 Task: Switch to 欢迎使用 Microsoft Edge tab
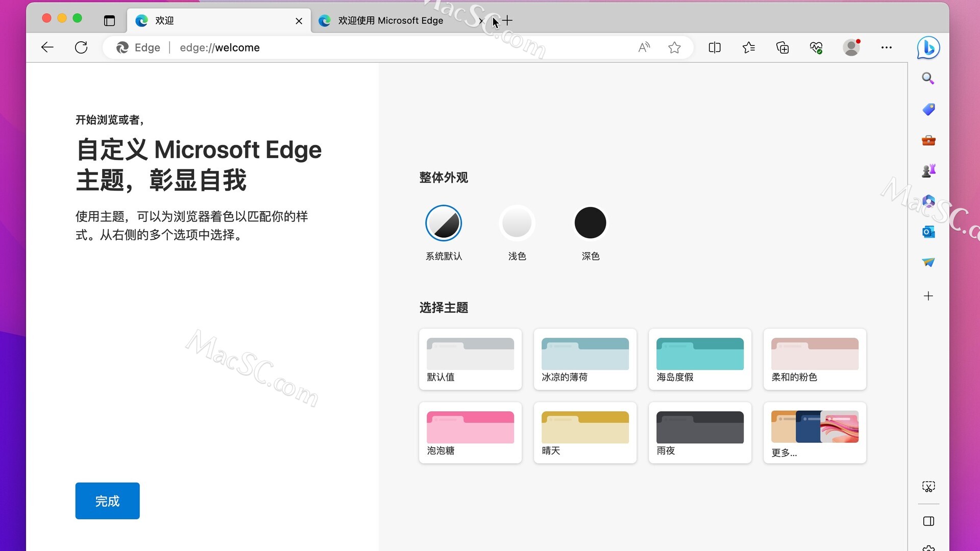click(390, 20)
